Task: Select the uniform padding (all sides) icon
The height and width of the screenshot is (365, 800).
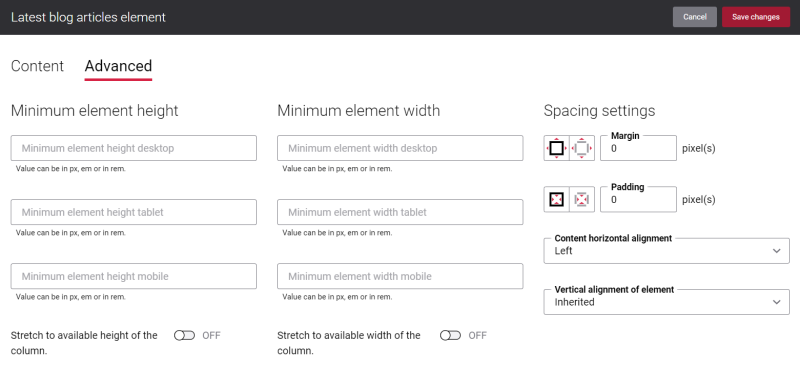Action: 556,199
